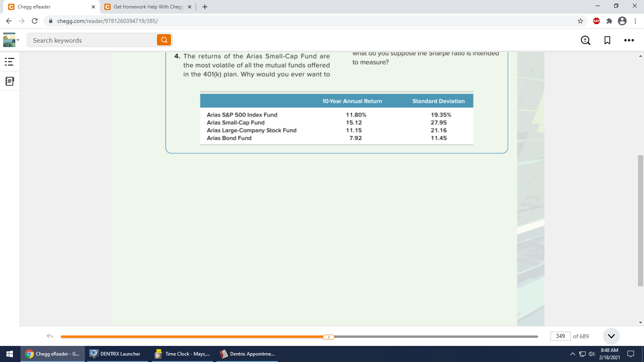Screen dimensions: 644x362
Task: Open Dentrix Appointment taskbar app
Action: point(247,354)
